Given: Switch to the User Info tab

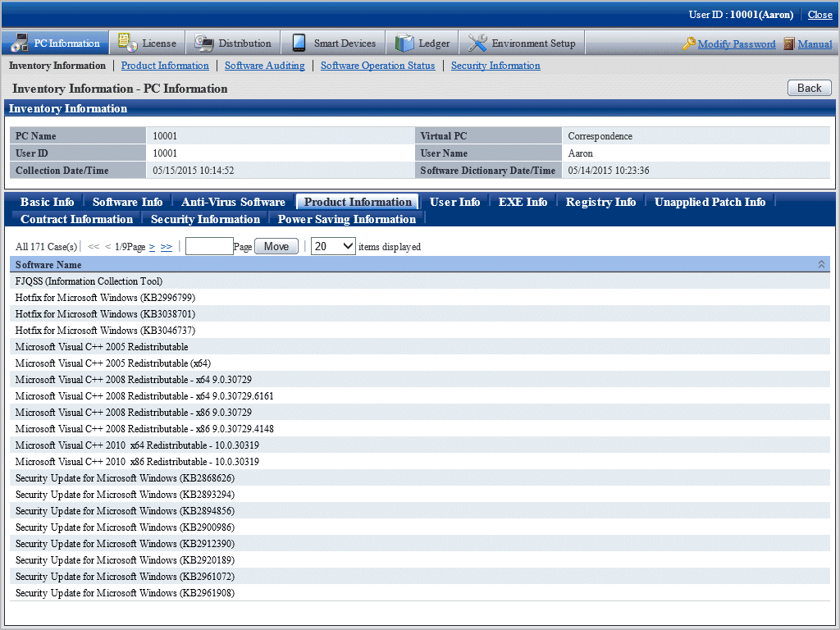Looking at the screenshot, I should point(454,202).
